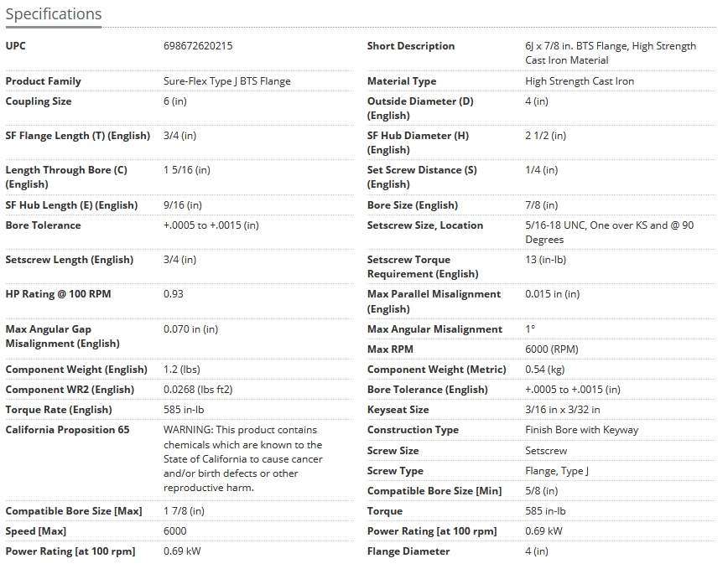Click the Flange Diameter label

click(408, 551)
